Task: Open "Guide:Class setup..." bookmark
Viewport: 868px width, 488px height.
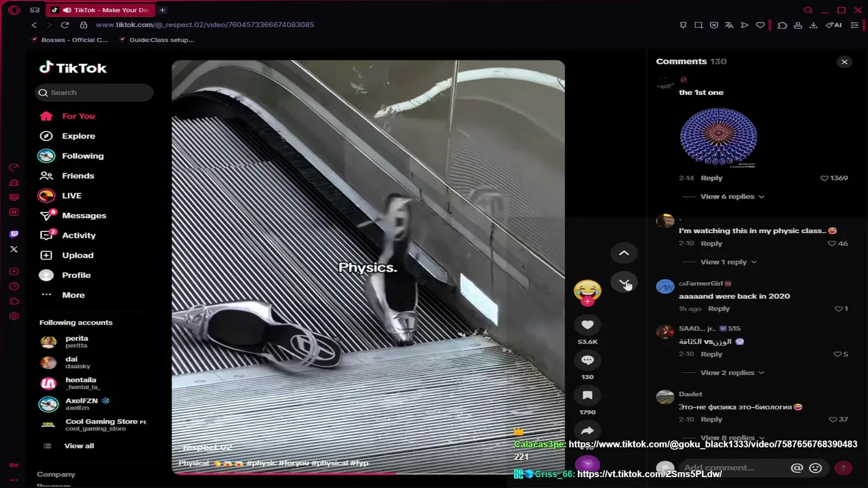Action: coord(157,40)
